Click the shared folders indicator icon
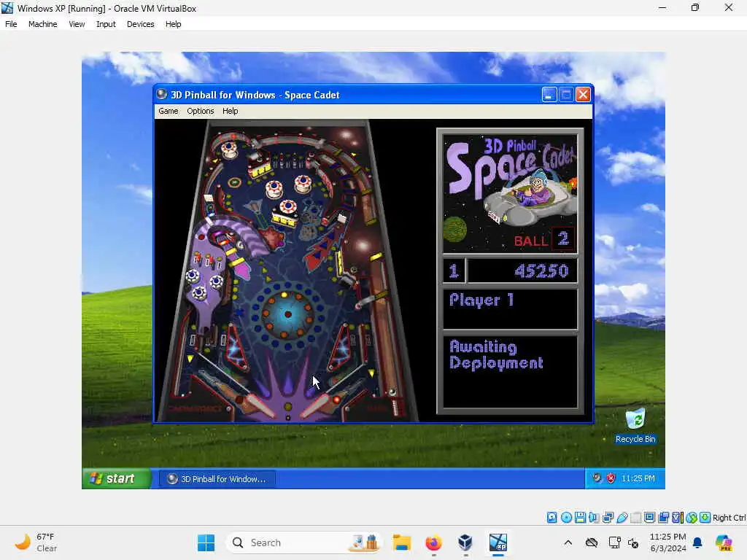747x560 pixels. pyautogui.click(x=635, y=518)
